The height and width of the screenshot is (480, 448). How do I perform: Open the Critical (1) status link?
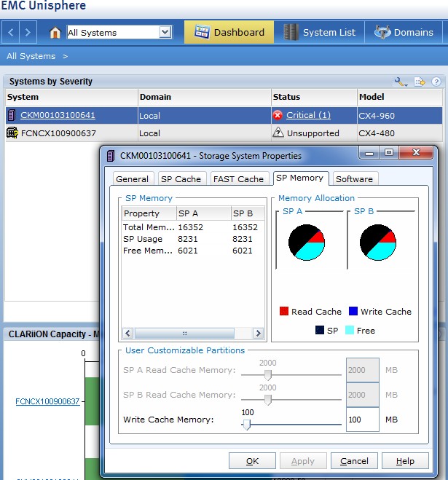click(308, 115)
